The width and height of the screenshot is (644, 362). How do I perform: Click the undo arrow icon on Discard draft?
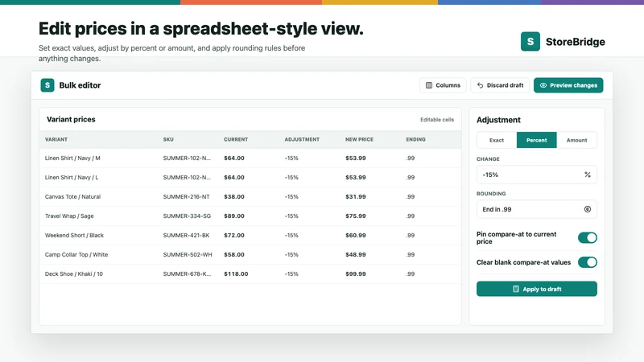pos(480,85)
